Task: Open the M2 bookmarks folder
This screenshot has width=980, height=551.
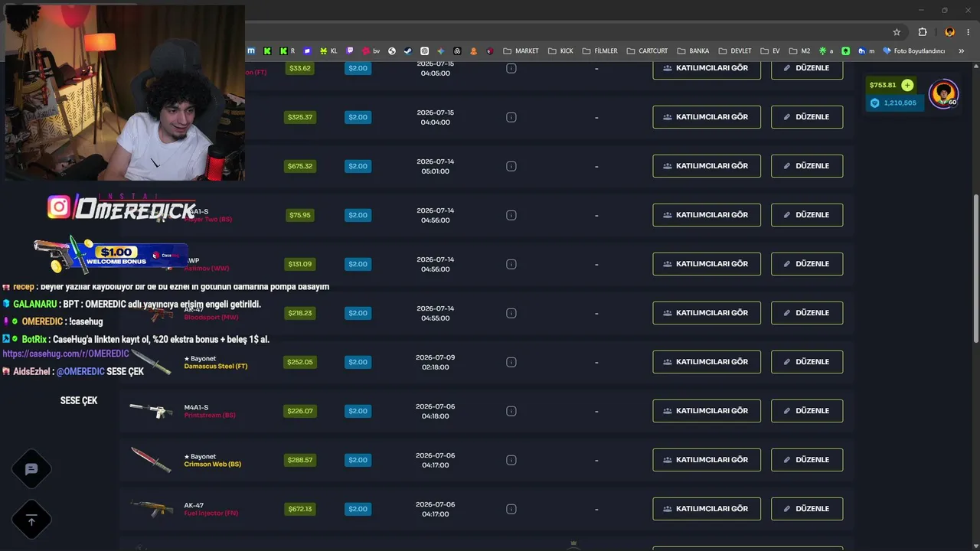Action: pos(799,51)
